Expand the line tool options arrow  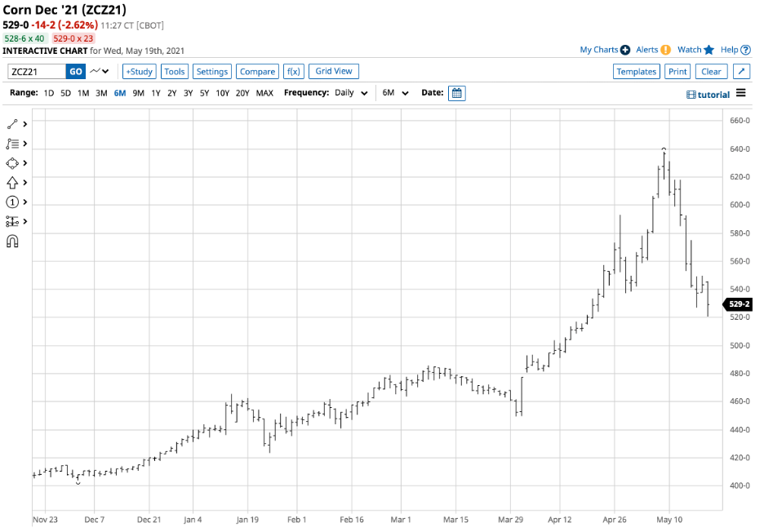[24, 124]
